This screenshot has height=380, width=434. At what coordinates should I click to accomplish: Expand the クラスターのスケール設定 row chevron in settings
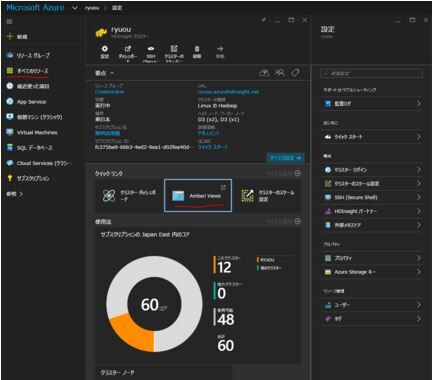(x=419, y=184)
